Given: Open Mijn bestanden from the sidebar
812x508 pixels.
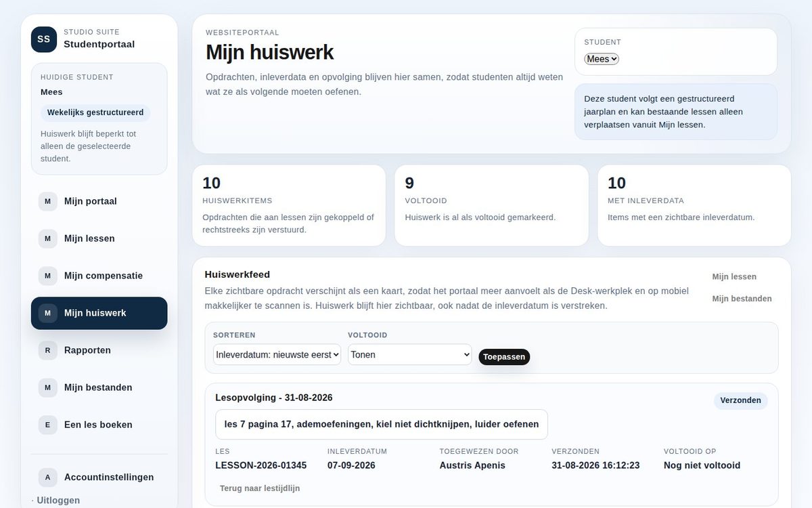Looking at the screenshot, I should point(99,387).
